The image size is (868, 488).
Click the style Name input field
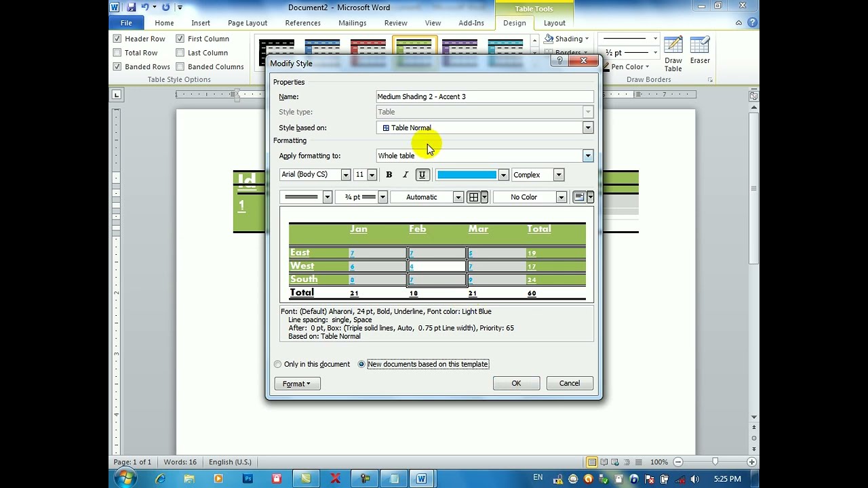click(484, 97)
